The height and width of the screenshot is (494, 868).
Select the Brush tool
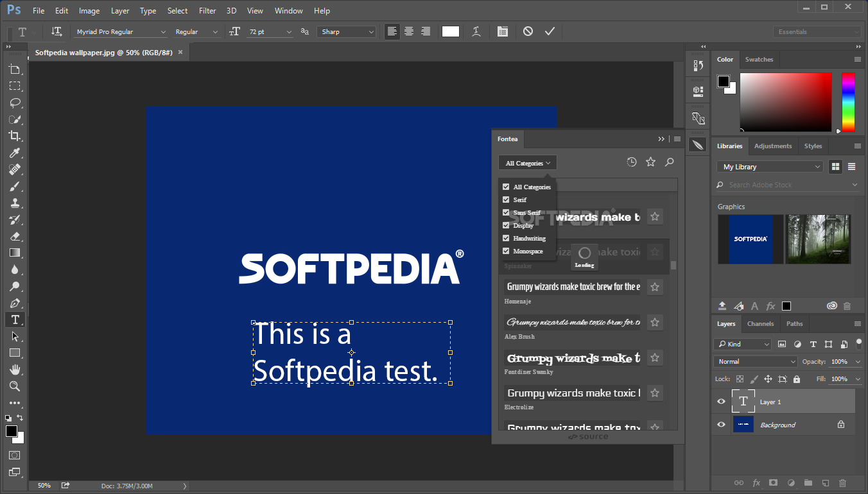[15, 186]
